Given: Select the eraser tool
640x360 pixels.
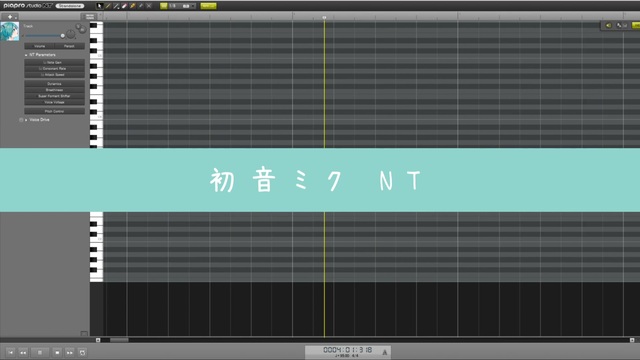Looking at the screenshot, I should [124, 6].
